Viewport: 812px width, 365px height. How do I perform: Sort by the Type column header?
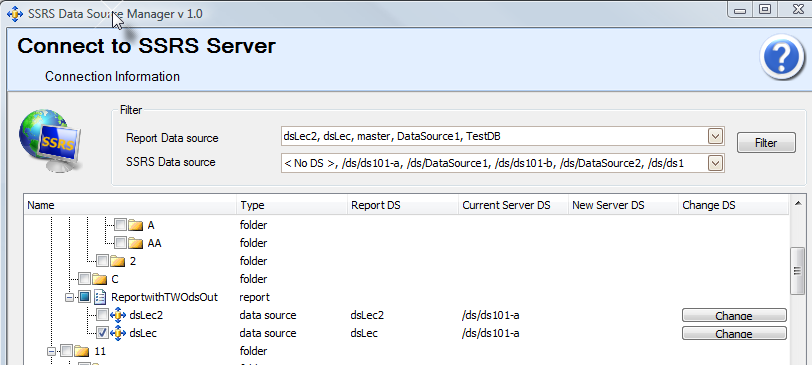click(292, 206)
